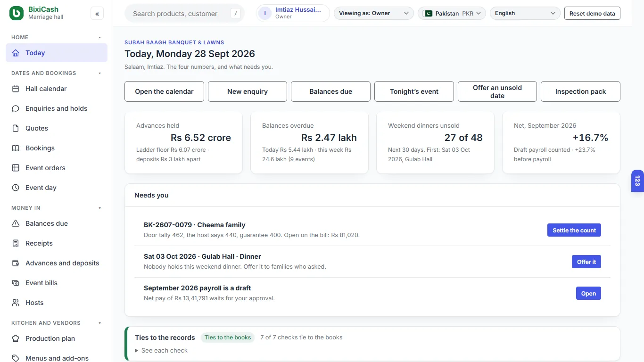Click the Hosts people icon
644x362 pixels.
[16, 303]
